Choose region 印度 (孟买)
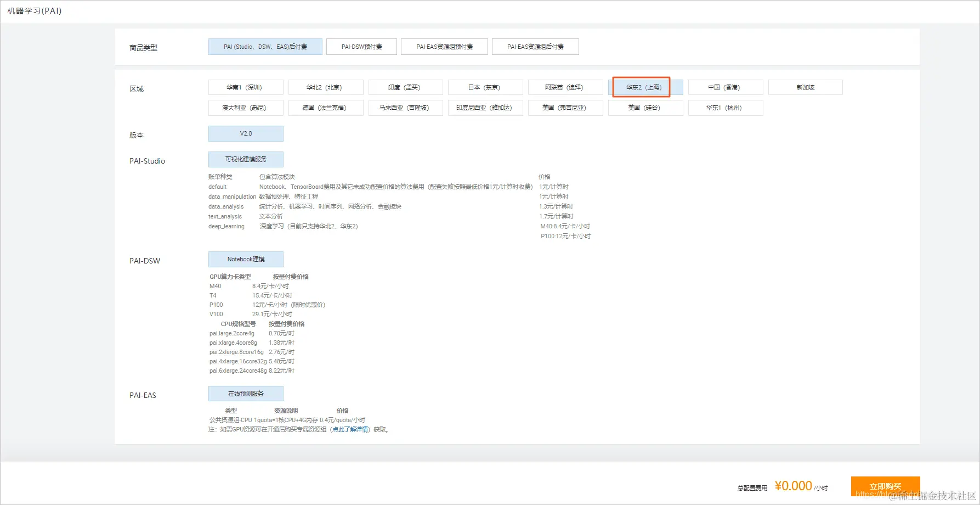This screenshot has width=980, height=505. pos(406,87)
